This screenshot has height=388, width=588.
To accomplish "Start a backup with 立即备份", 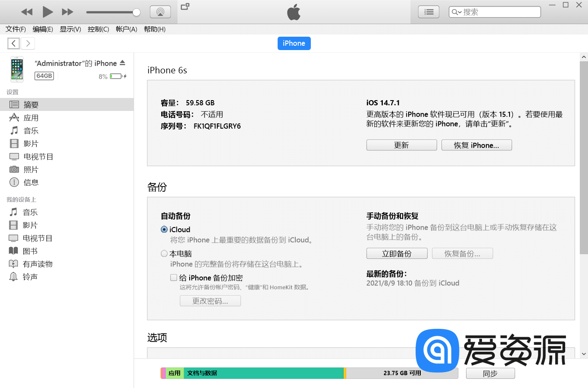I will (397, 253).
